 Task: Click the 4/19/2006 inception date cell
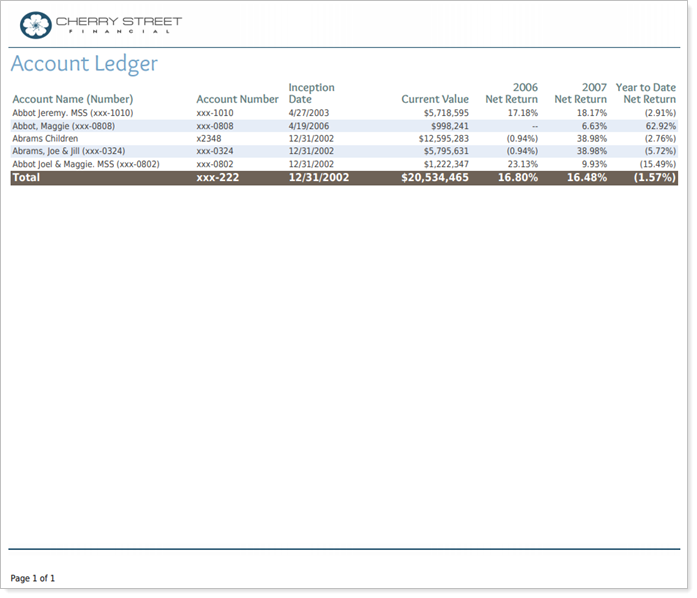coord(309,126)
